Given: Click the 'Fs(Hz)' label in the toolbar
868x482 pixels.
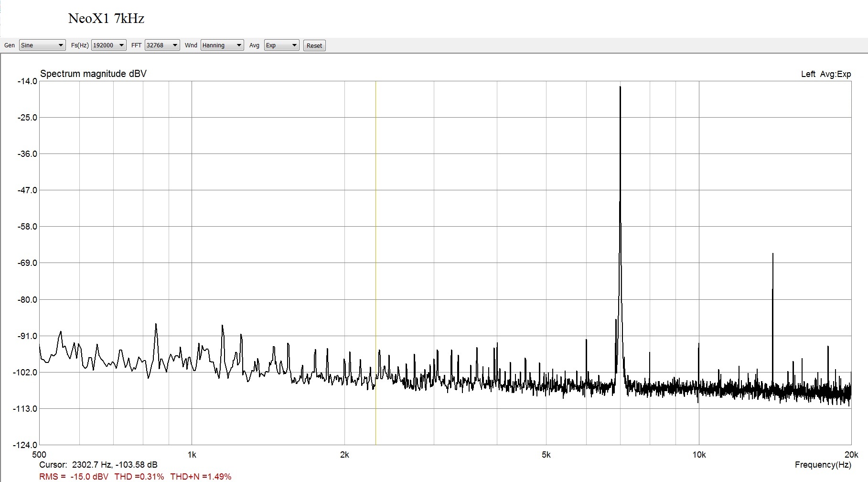Looking at the screenshot, I should [x=80, y=45].
